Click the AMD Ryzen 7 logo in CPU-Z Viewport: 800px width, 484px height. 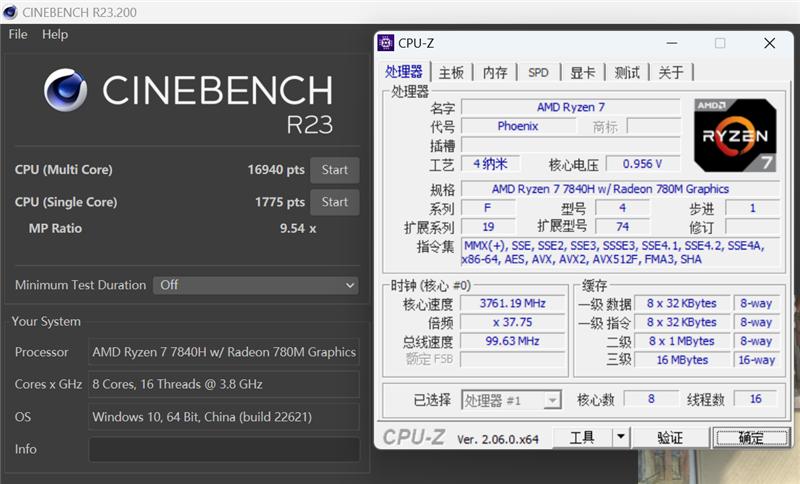coord(735,135)
